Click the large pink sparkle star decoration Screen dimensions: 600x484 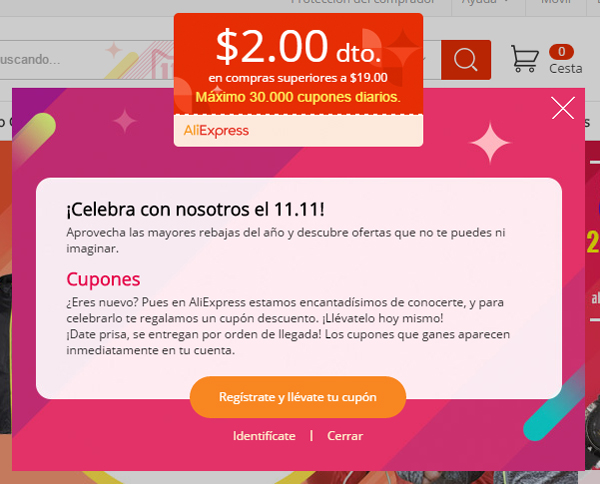[490, 142]
